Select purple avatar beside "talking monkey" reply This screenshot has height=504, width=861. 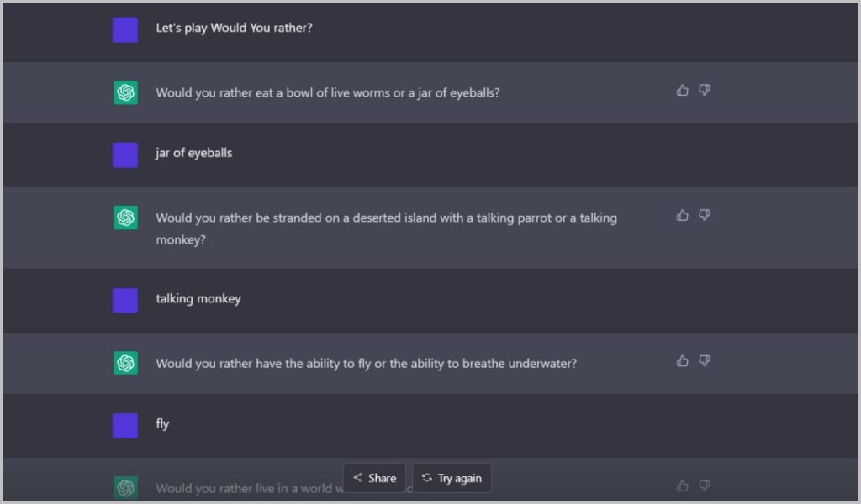125,300
